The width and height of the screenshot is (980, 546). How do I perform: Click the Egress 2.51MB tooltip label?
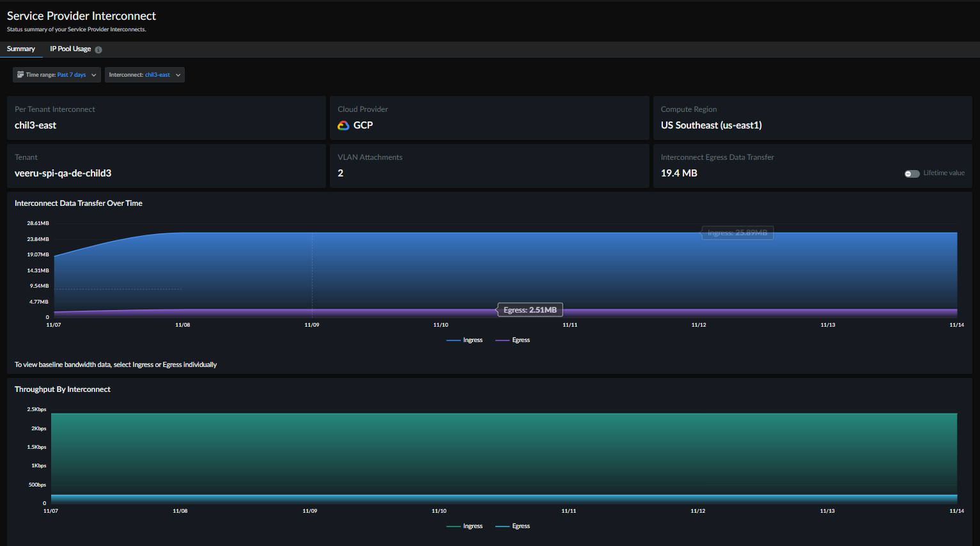[x=530, y=310]
